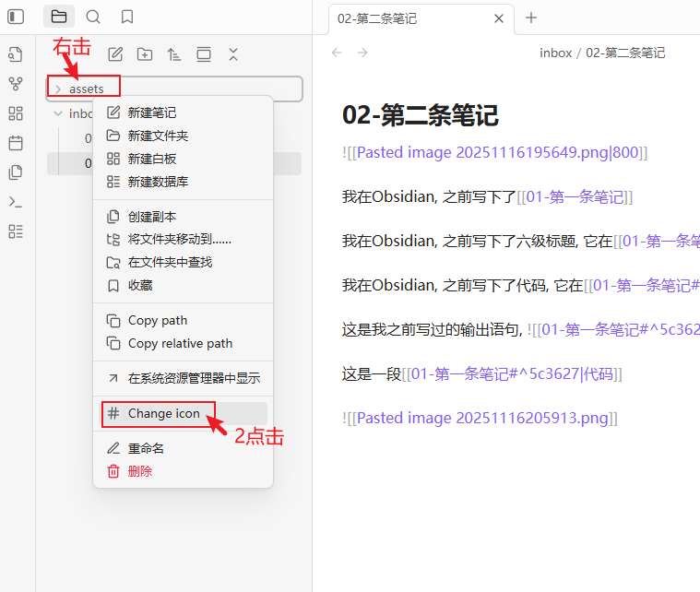Collapse all folders in the file explorer
This screenshot has width=700, height=592.
[x=233, y=54]
